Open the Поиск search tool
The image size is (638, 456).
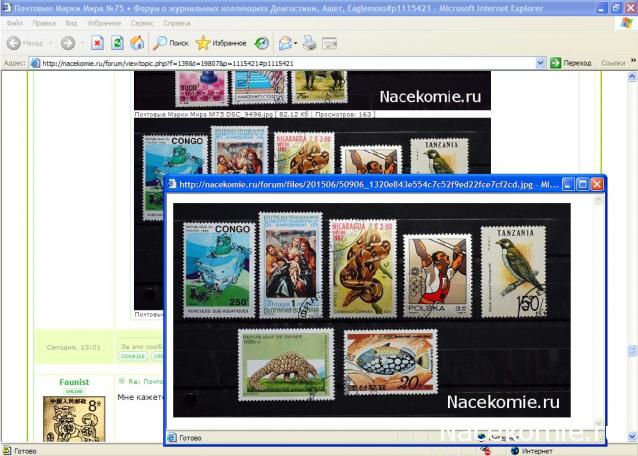coord(170,43)
